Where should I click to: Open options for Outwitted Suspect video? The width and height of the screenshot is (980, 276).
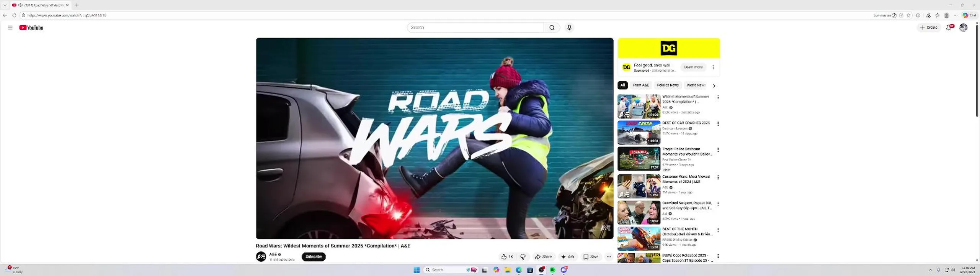click(x=718, y=204)
